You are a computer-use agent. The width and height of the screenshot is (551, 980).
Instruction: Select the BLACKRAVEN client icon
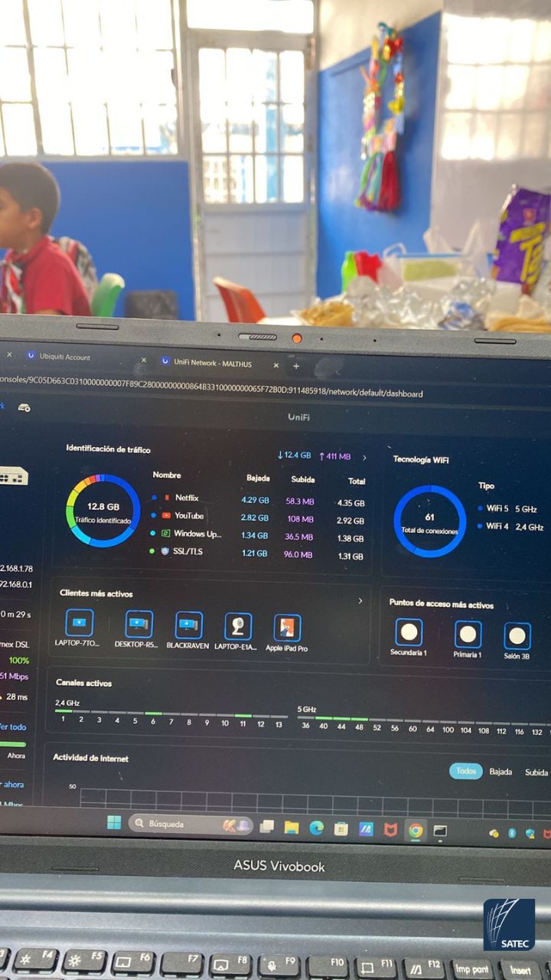pos(188,626)
